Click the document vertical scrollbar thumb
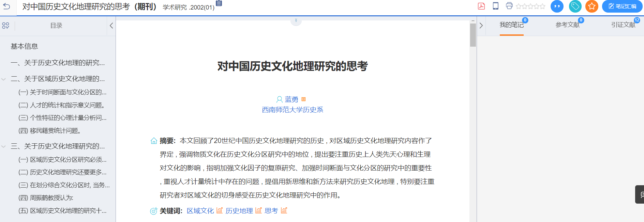The image size is (644, 222). coord(473,35)
